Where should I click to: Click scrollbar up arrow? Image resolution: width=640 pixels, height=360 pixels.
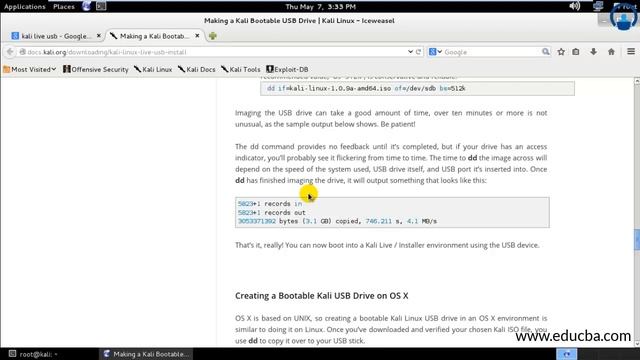click(x=637, y=82)
